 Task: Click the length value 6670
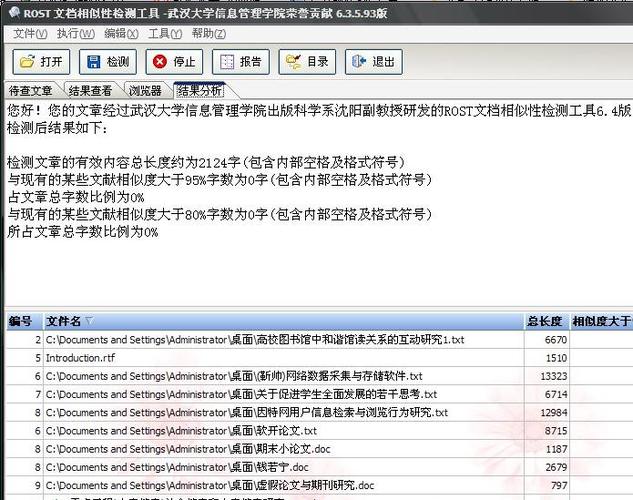(x=556, y=340)
